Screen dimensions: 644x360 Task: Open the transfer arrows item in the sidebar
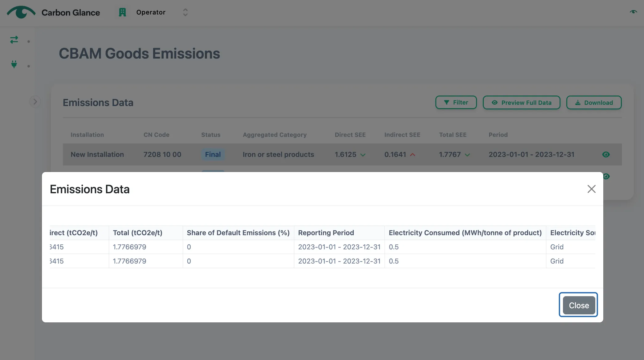(14, 40)
